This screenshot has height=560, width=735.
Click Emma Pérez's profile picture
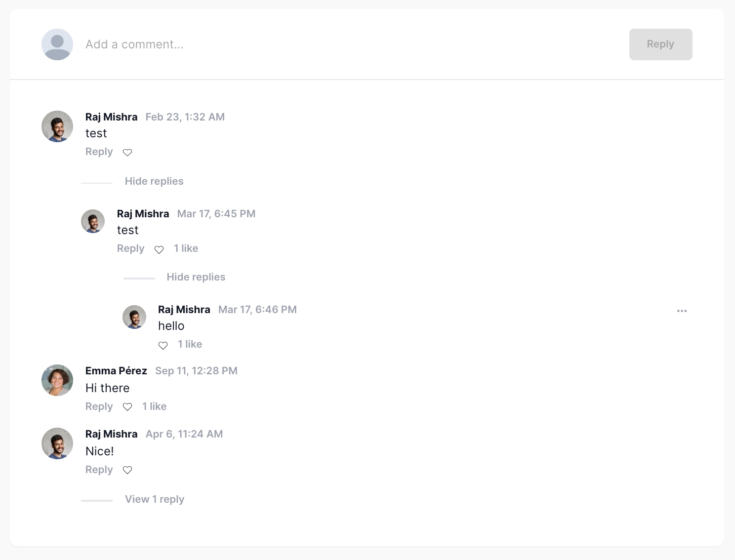(57, 380)
